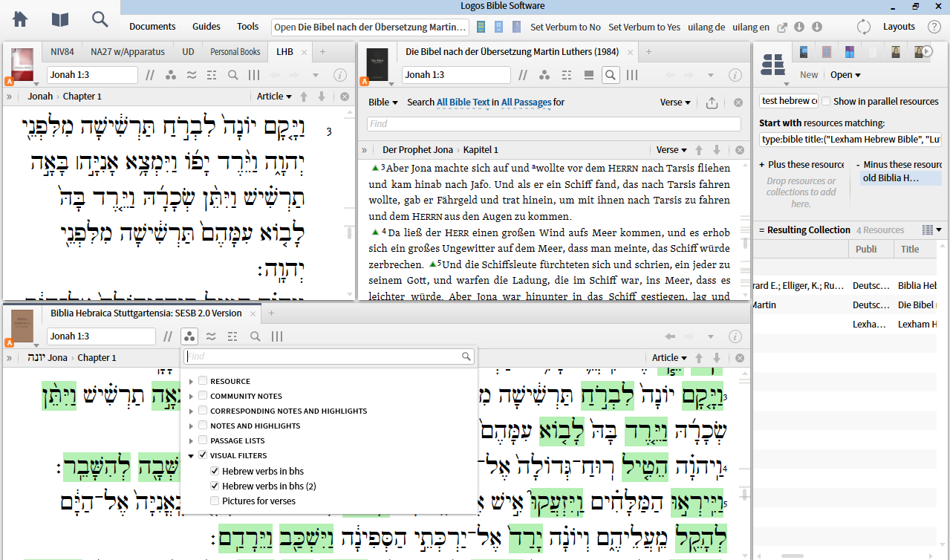This screenshot has height=560, width=950.
Task: Switch to the Personal Books tab
Action: [235, 52]
